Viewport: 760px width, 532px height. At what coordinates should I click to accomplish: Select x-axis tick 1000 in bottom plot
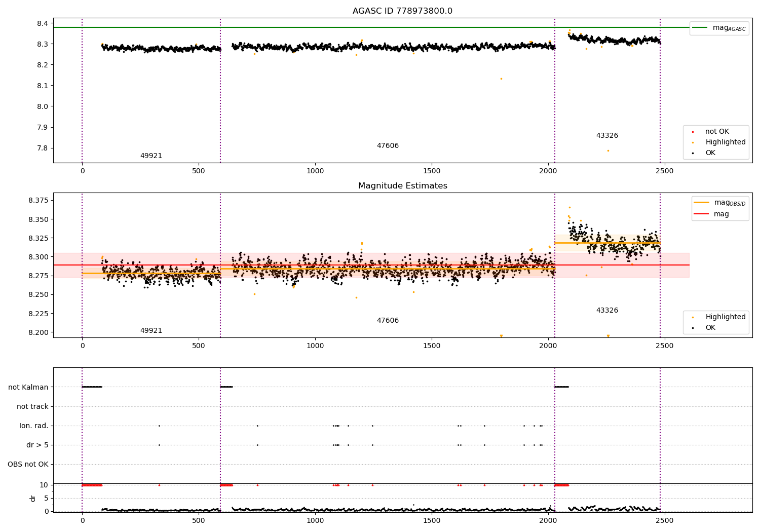[x=315, y=520]
